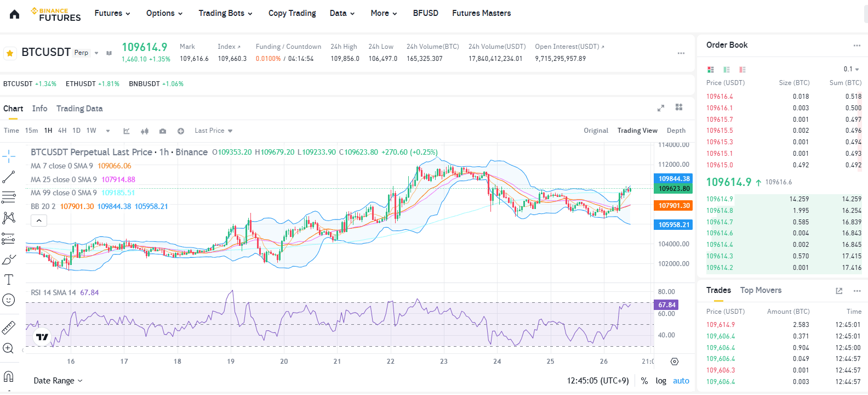Select the Original chart view
Viewport: 868px width, 395px height.
pyautogui.click(x=596, y=131)
